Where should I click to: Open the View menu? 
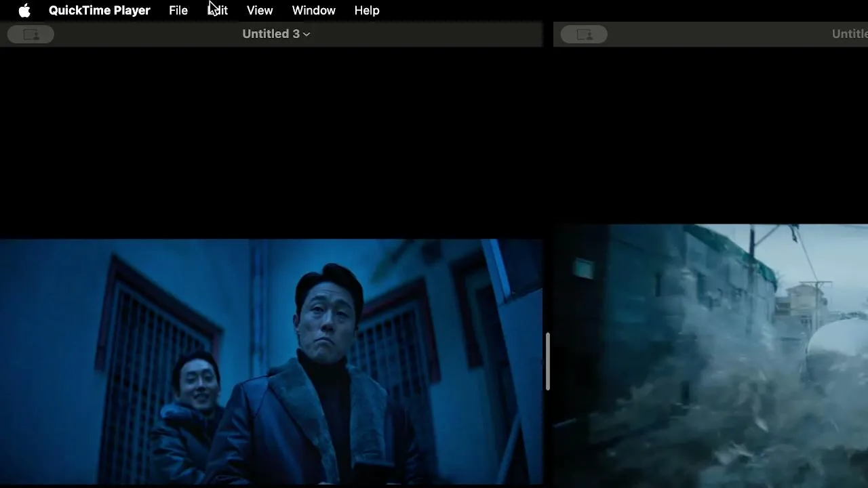click(260, 11)
